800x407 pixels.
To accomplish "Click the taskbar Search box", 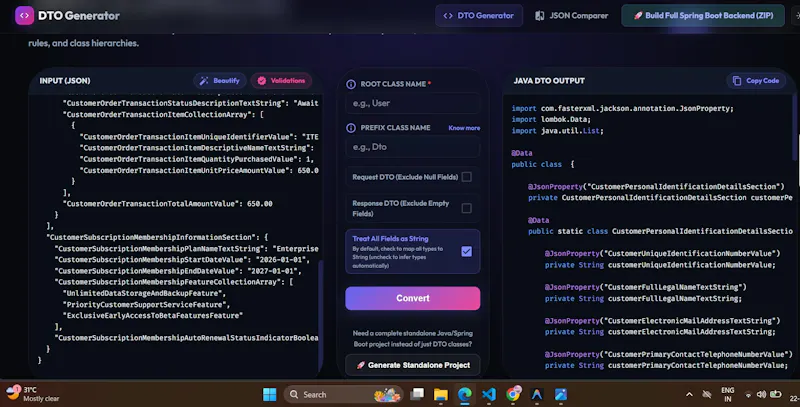I will coord(343,394).
